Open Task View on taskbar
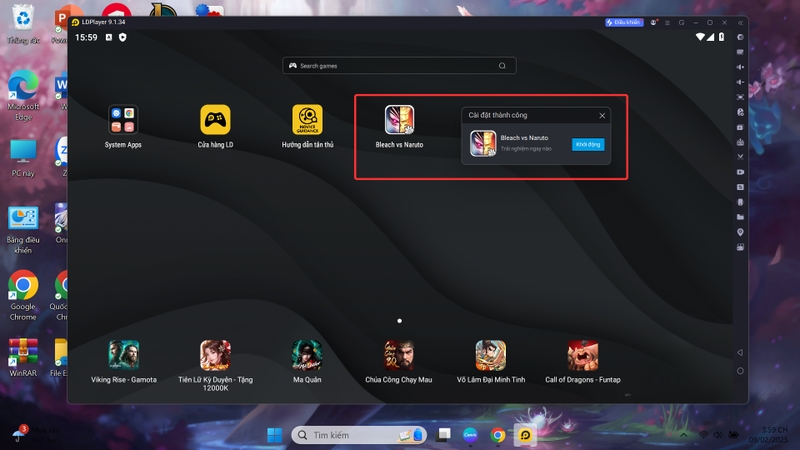Image resolution: width=800 pixels, height=450 pixels. click(x=443, y=435)
